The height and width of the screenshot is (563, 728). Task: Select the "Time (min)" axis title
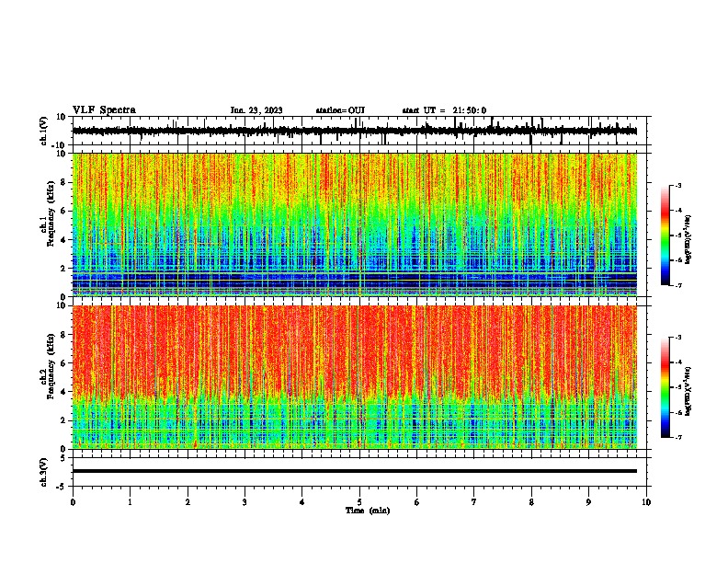368,511
